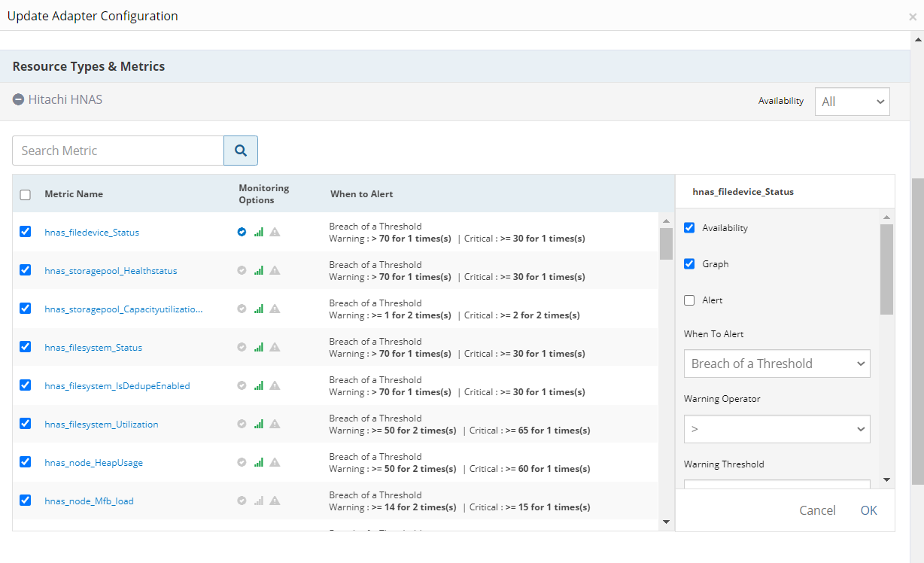Collapse the Hitachi HNAS minus icon

pyautogui.click(x=19, y=99)
